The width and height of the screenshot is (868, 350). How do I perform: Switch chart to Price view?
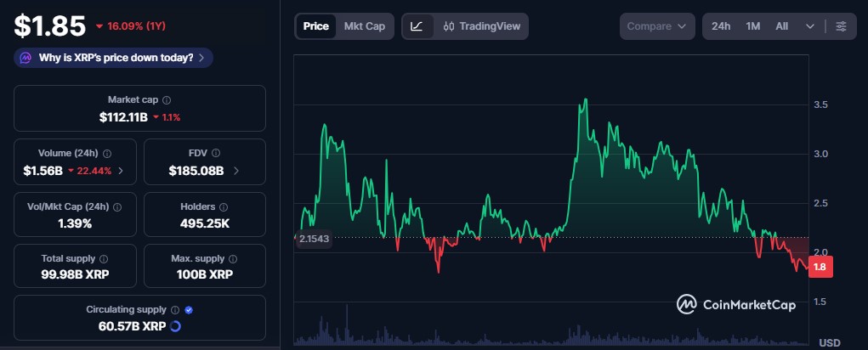(315, 26)
